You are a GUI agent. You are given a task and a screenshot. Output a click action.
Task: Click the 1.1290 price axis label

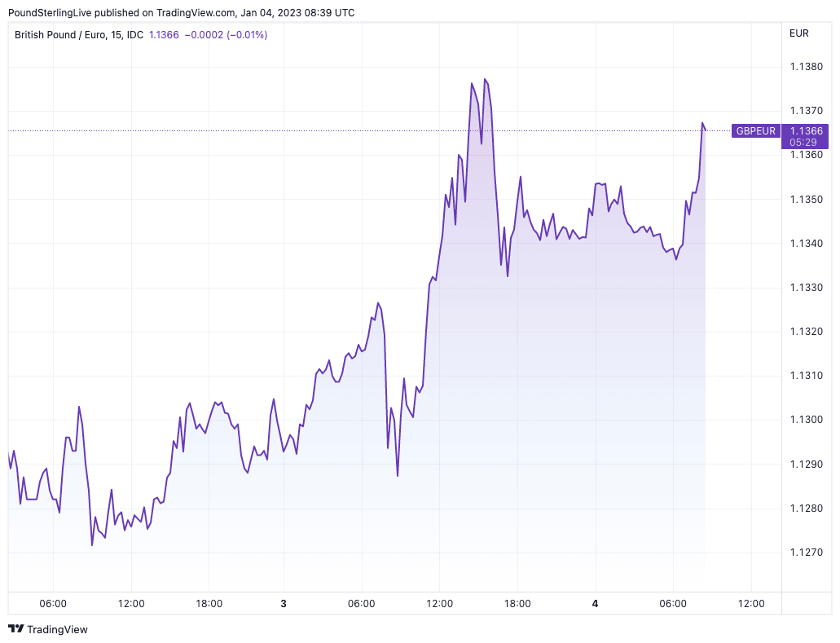[x=806, y=465]
